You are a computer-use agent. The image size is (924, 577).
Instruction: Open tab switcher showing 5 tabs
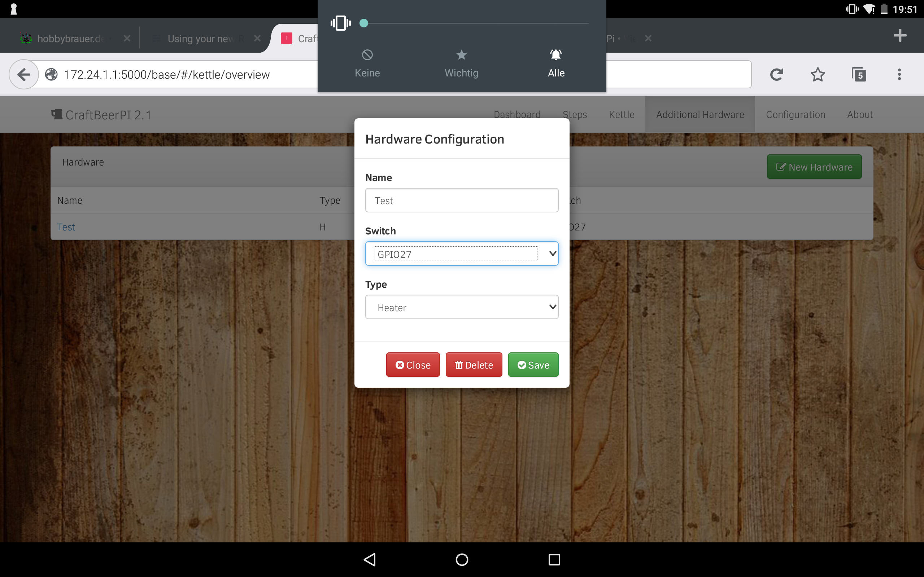[x=859, y=74]
